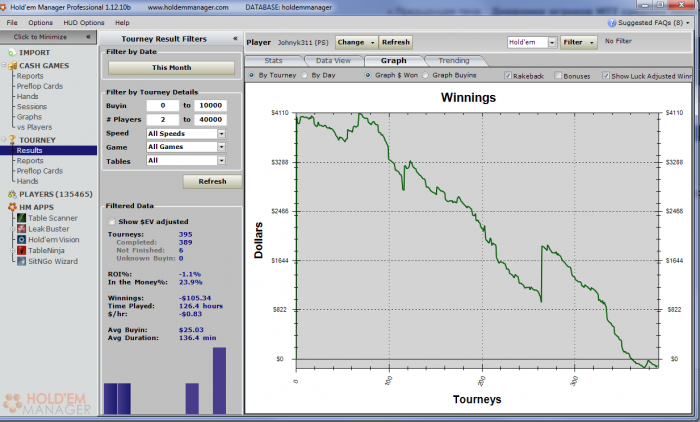
Task: Click the Refresh button next to Change
Action: (396, 42)
